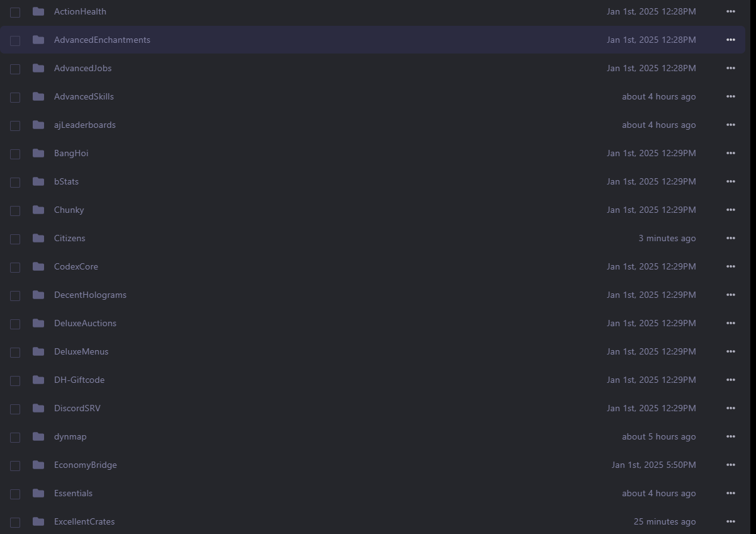This screenshot has width=756, height=534.
Task: Click the DeluxeMenus folder icon
Action: [38, 351]
